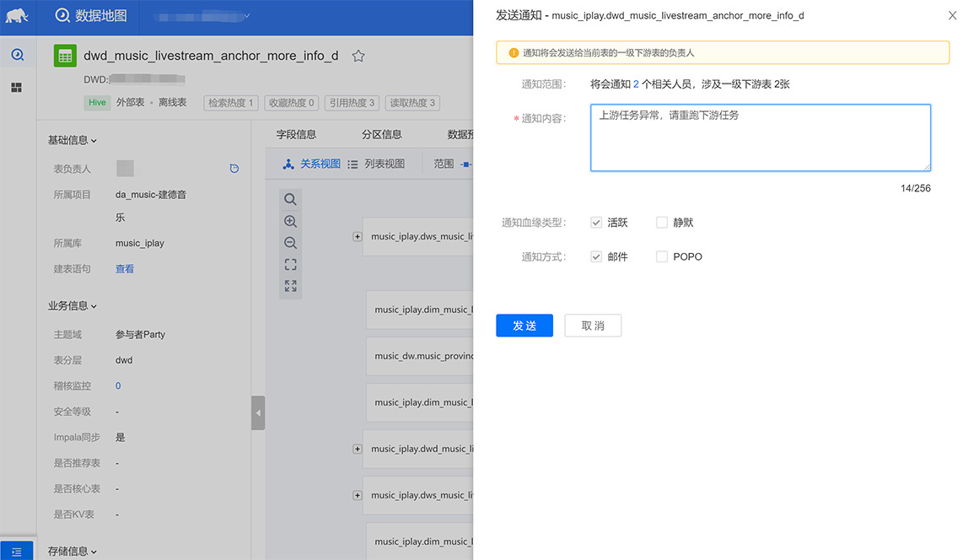Screen dimensions: 963x560
Task: Click inside the 通知内容 message text area
Action: (759, 139)
